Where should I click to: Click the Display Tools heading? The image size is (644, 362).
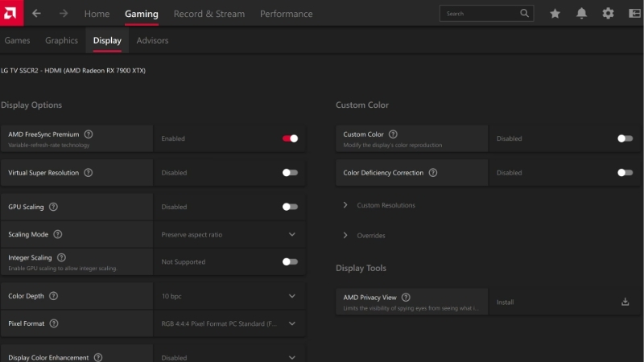[361, 268]
